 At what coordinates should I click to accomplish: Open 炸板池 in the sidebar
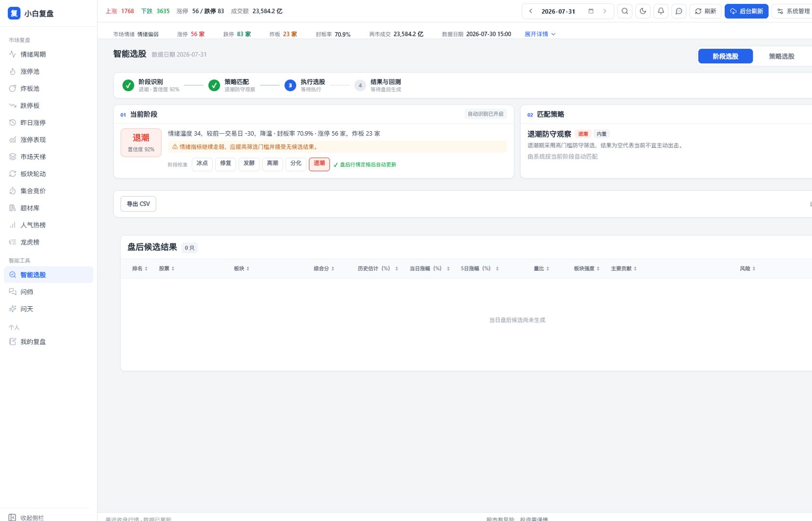click(48, 89)
